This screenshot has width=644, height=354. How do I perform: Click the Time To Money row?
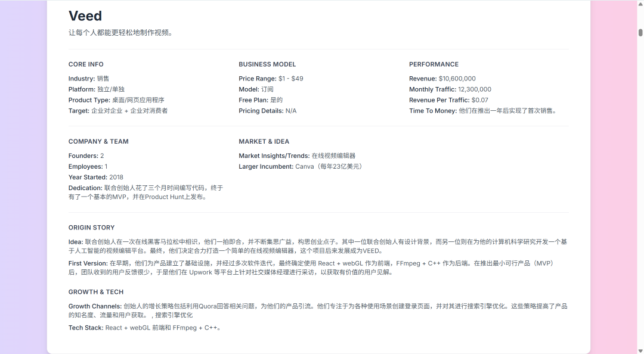pyautogui.click(x=482, y=110)
